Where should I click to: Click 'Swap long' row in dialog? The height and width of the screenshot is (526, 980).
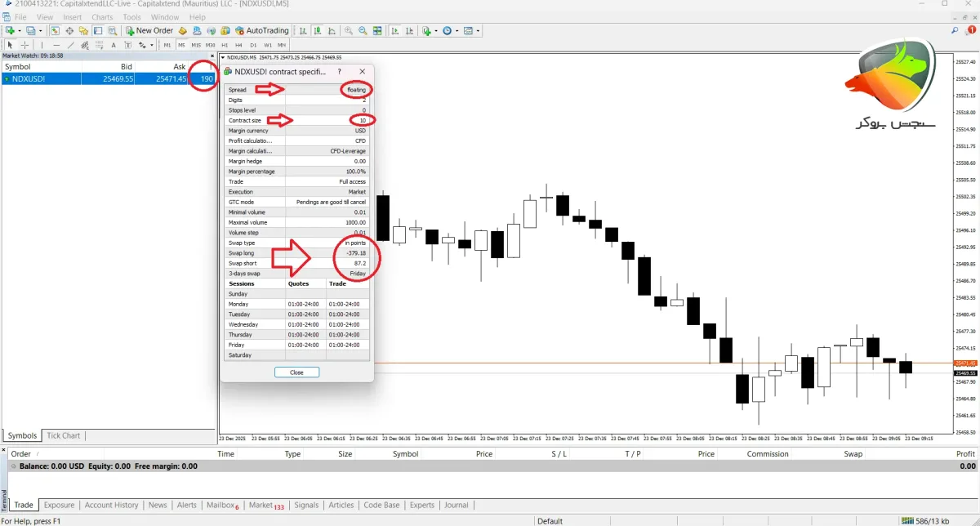(x=296, y=253)
